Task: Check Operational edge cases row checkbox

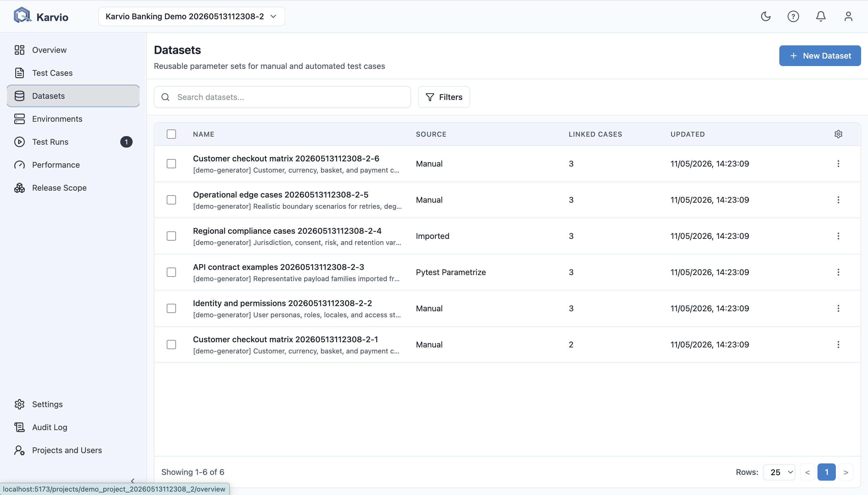Action: coord(171,200)
